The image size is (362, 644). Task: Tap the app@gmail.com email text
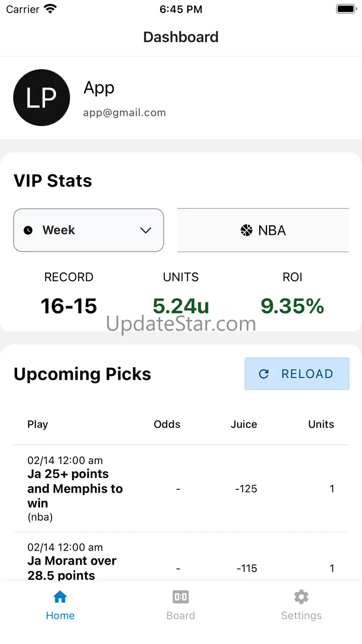coord(124,113)
